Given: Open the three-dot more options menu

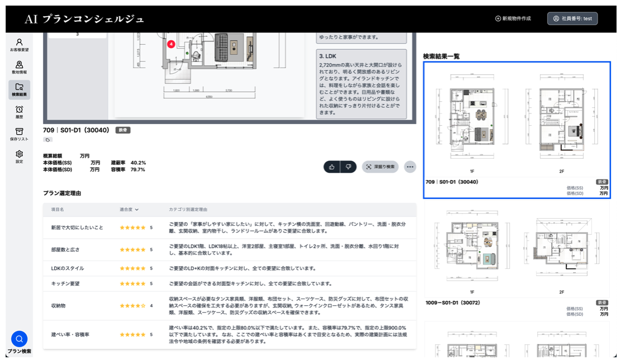Looking at the screenshot, I should click(410, 167).
